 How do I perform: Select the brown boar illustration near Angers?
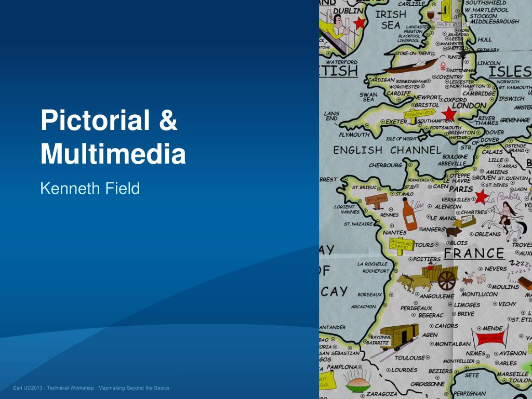pos(453,232)
